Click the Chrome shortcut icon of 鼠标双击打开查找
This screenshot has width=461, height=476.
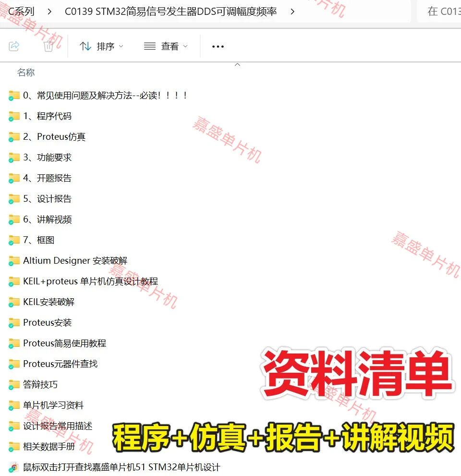click(x=14, y=467)
